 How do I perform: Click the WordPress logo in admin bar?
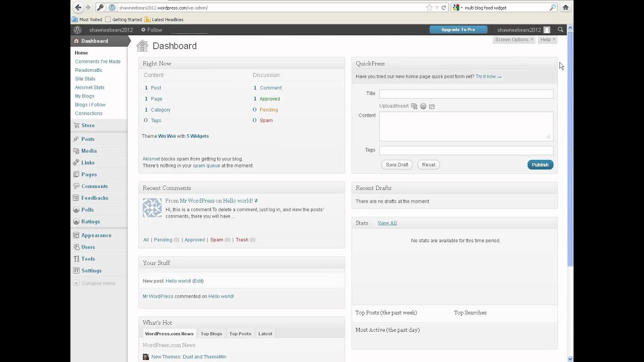tap(78, 30)
